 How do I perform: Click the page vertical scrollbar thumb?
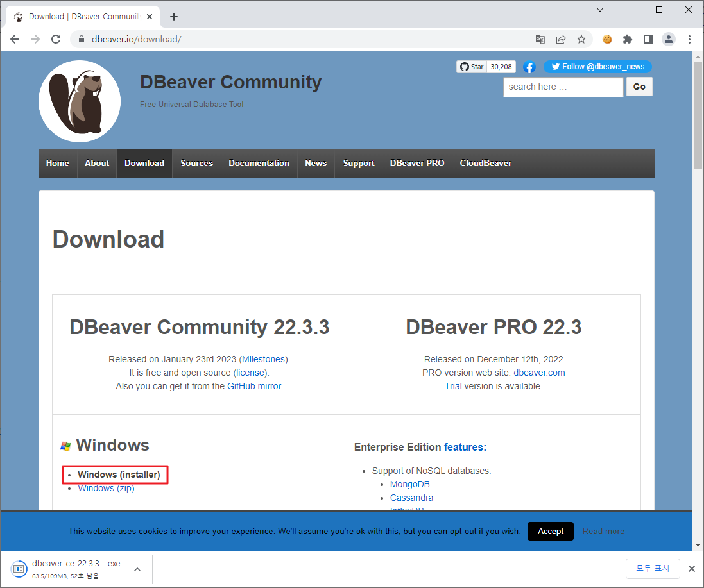pyautogui.click(x=698, y=115)
